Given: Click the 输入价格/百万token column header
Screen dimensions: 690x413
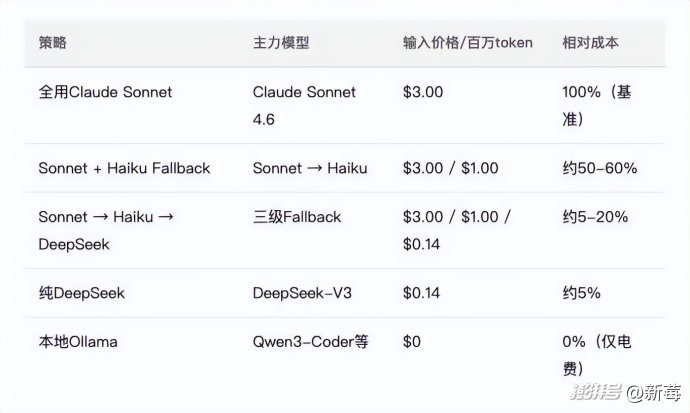Looking at the screenshot, I should point(467,43).
